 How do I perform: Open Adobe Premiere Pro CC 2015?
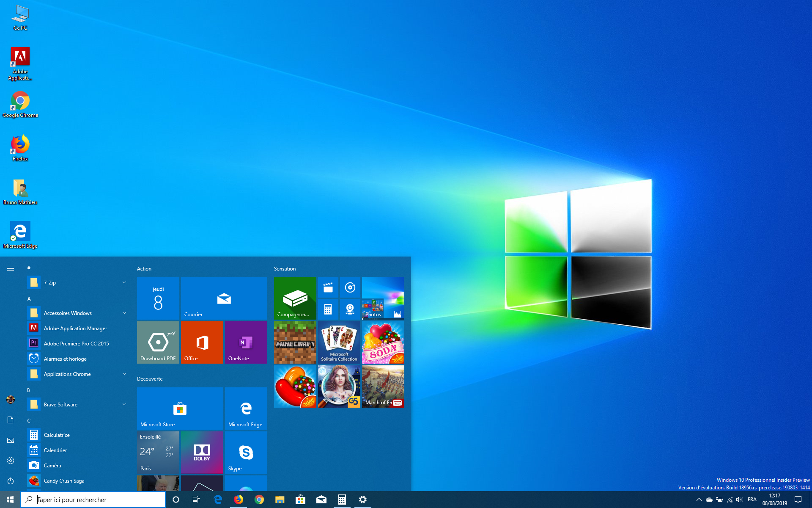tap(76, 343)
